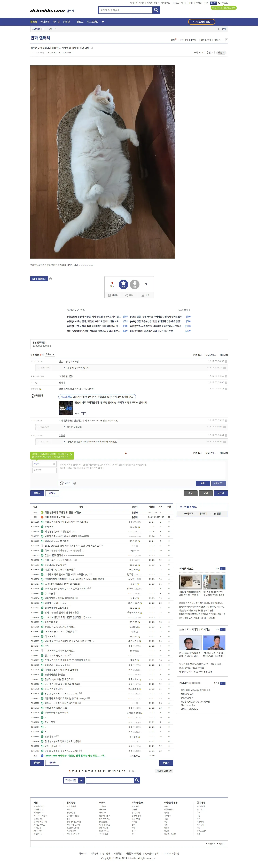Open the 인물갤 nav tab
This screenshot has width=258, height=868.
coord(66,22)
